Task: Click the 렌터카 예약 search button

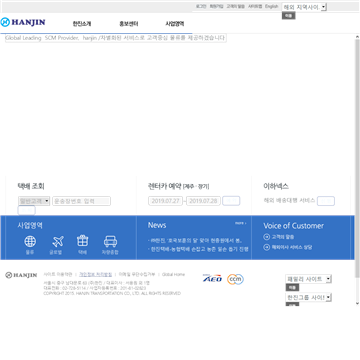Action: pos(231,201)
